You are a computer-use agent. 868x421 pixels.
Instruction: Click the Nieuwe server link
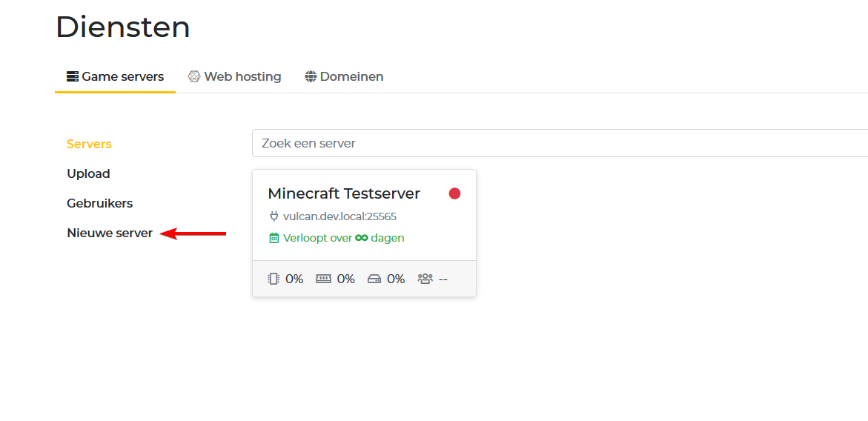click(110, 233)
